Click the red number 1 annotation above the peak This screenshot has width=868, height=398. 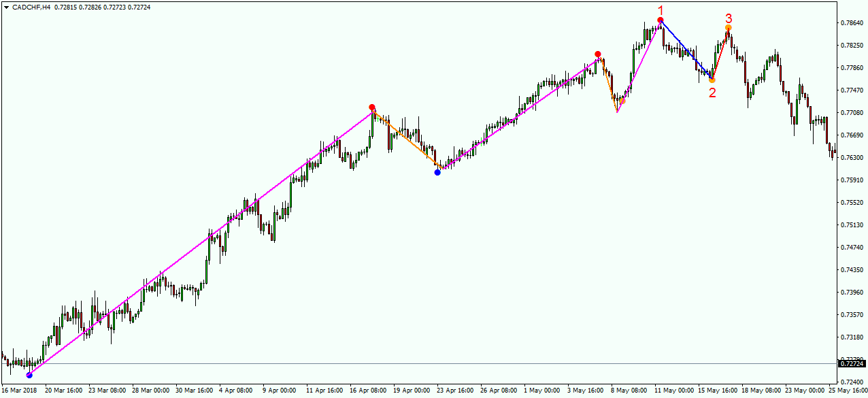click(659, 10)
